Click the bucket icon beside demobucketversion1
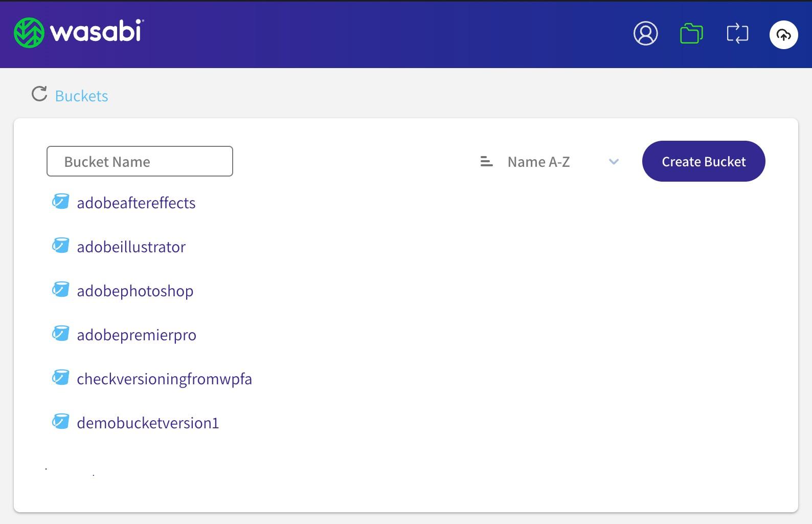This screenshot has height=524, width=812. click(x=61, y=422)
